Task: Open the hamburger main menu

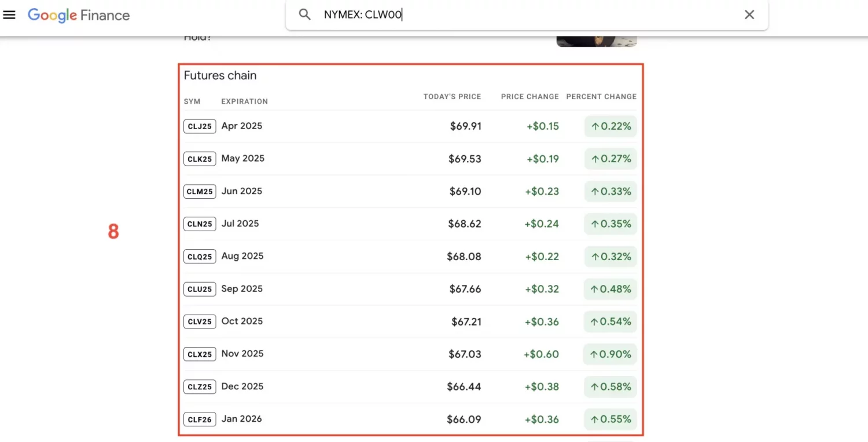Action: tap(9, 15)
